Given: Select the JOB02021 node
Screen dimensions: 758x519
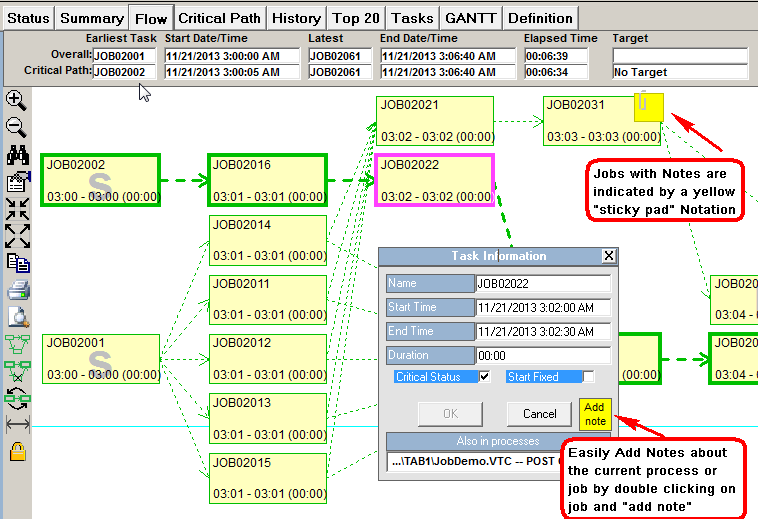Looking at the screenshot, I should [435, 121].
